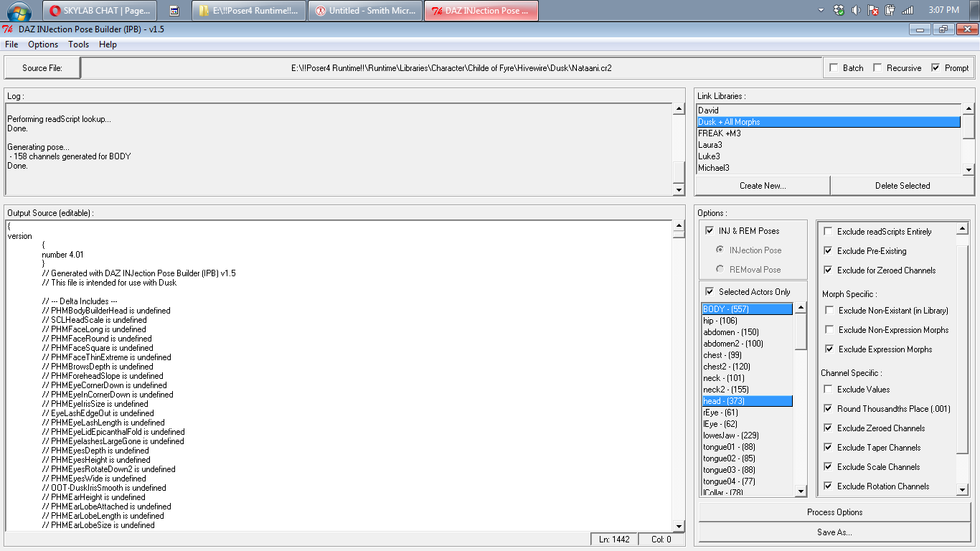Open the Help menu
Viewport: 980px width, 551px height.
pyautogui.click(x=108, y=44)
